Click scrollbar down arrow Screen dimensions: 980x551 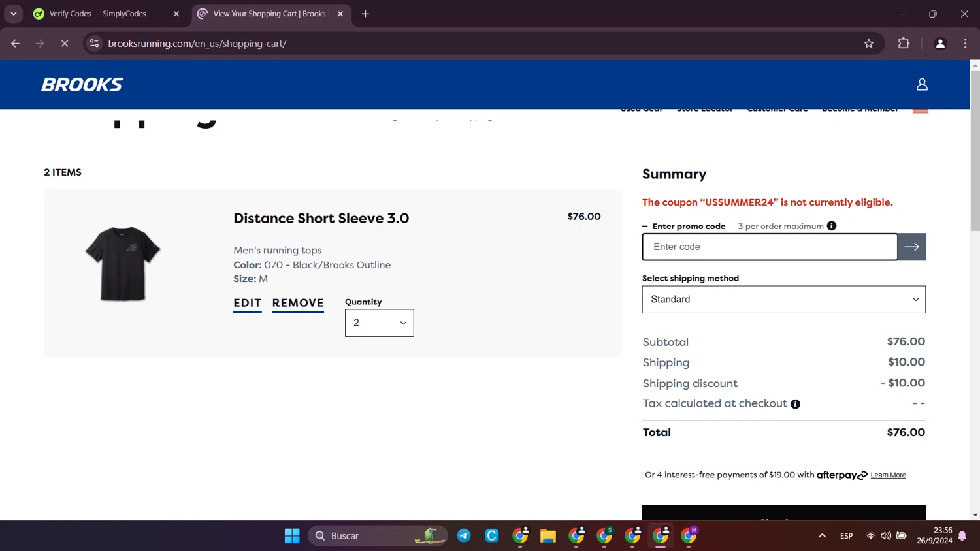[x=975, y=515]
